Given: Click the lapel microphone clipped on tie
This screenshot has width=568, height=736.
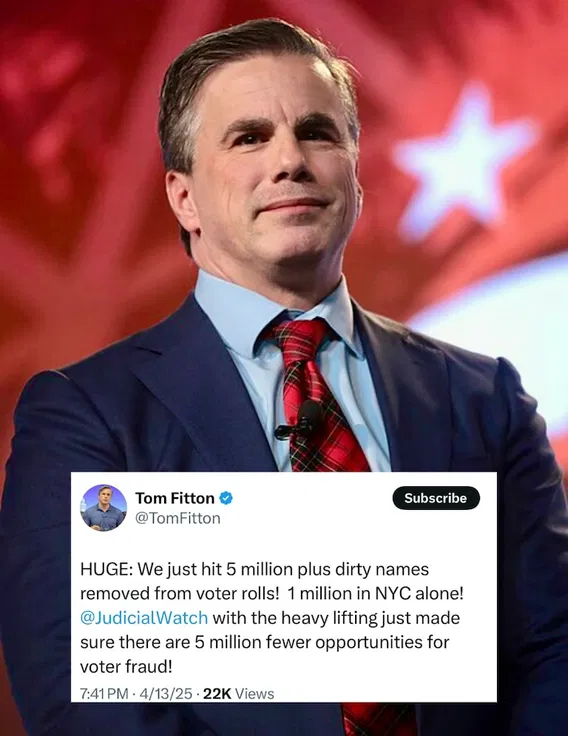Looking at the screenshot, I should pos(300,420).
